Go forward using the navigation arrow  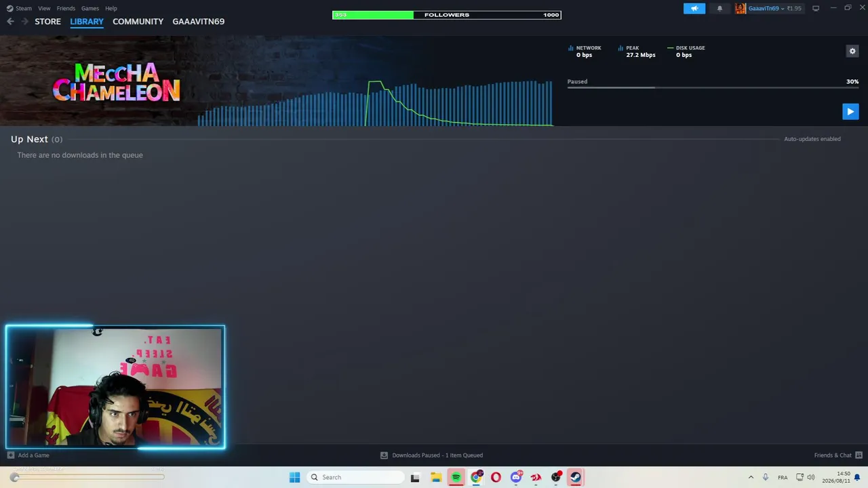point(25,22)
